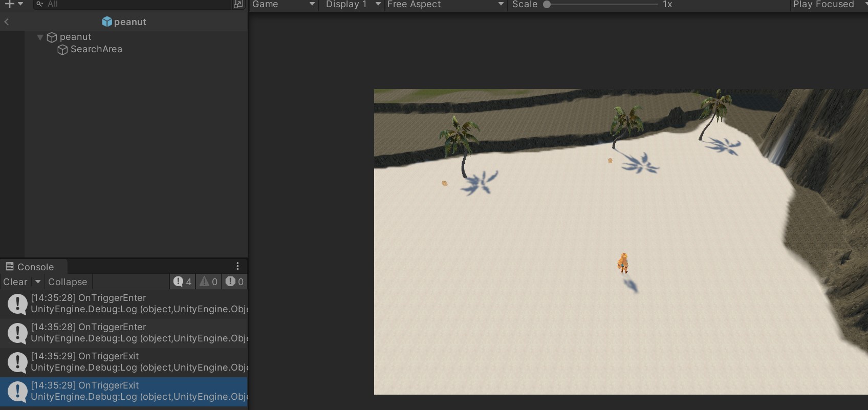The width and height of the screenshot is (868, 410).
Task: Open the Console panel three-dot menu
Action: (x=237, y=266)
